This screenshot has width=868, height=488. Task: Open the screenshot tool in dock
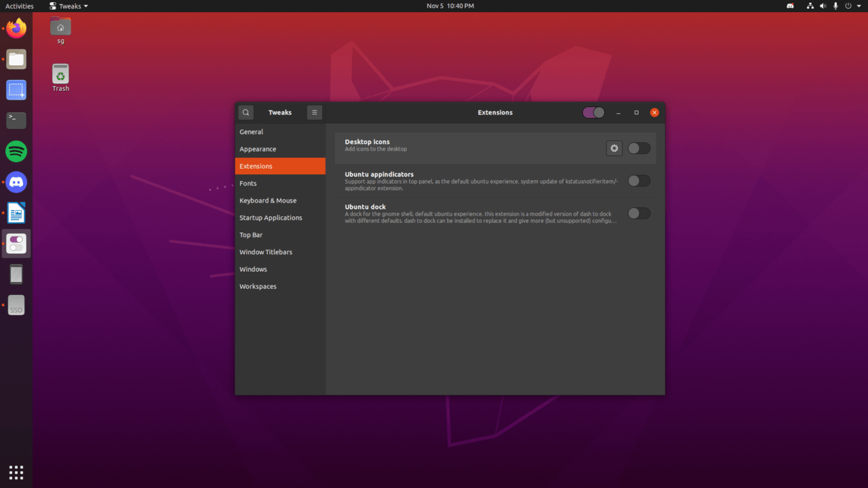(16, 89)
